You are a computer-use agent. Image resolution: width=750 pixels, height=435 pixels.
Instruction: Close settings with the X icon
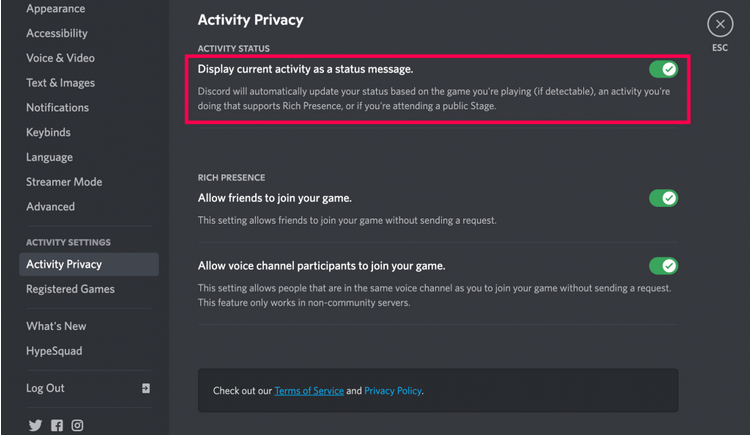720,24
